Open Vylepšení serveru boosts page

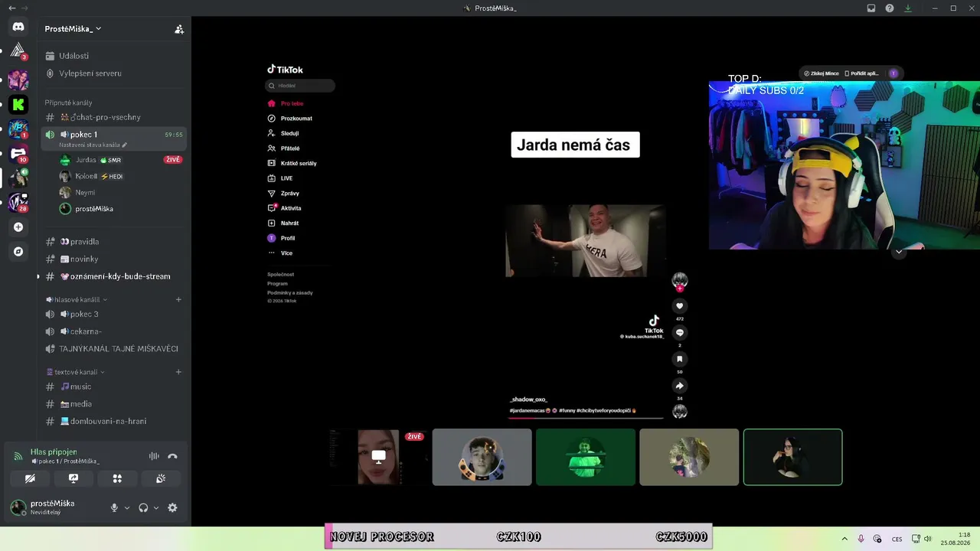tap(115, 73)
